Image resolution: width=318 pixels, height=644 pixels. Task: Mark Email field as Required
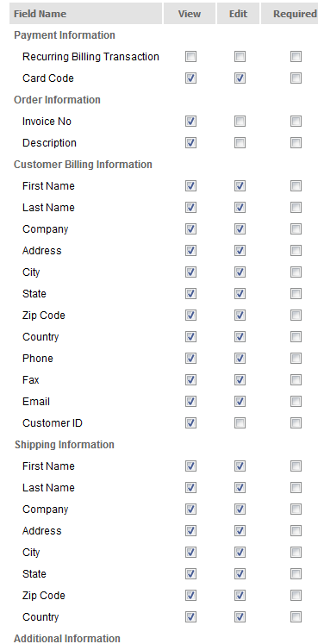click(x=296, y=402)
